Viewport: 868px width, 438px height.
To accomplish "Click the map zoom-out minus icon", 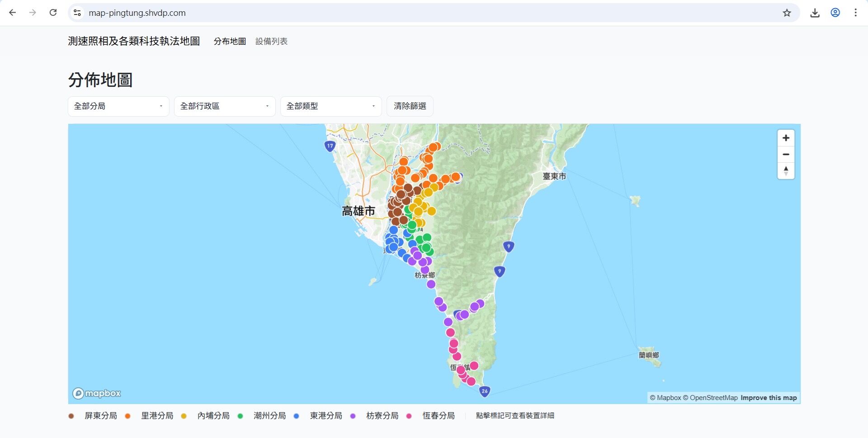I will click(786, 154).
